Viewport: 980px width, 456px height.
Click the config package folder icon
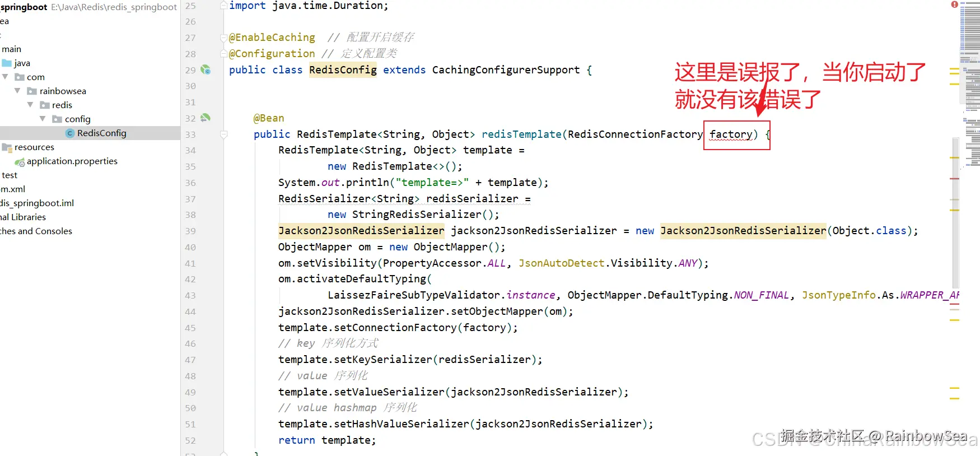click(57, 119)
